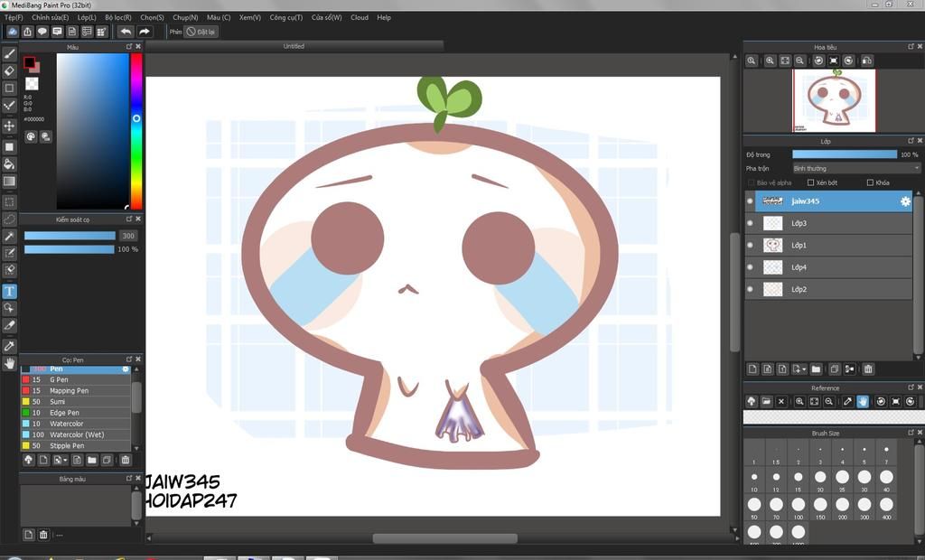Screen dimensions: 925x560
Task: Toggle the Bảo vệ alpha checkbox
Action: [751, 183]
